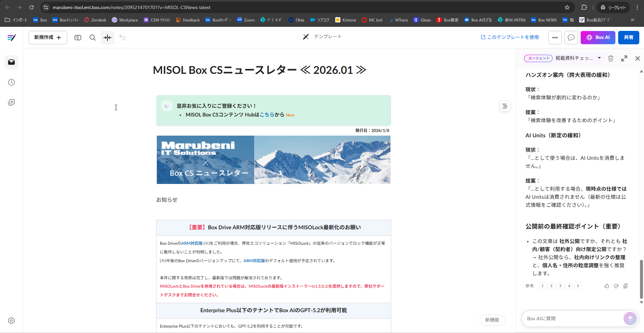Click このテンプレートを使用 link
The height and width of the screenshot is (333, 644).
click(x=510, y=37)
